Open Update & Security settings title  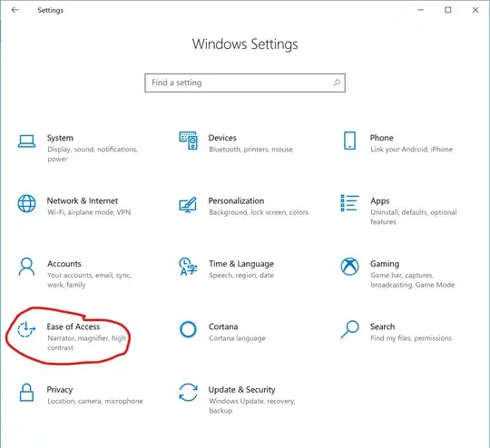pyautogui.click(x=242, y=390)
